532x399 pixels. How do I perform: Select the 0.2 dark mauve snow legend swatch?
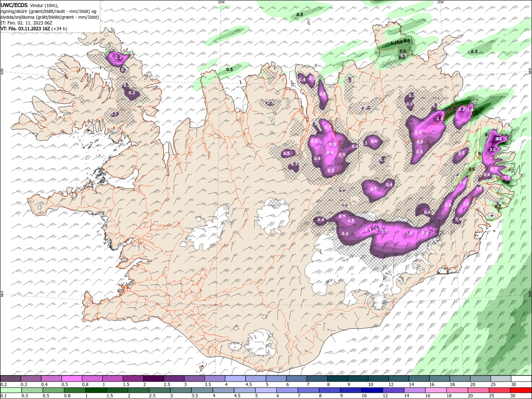coord(10,379)
